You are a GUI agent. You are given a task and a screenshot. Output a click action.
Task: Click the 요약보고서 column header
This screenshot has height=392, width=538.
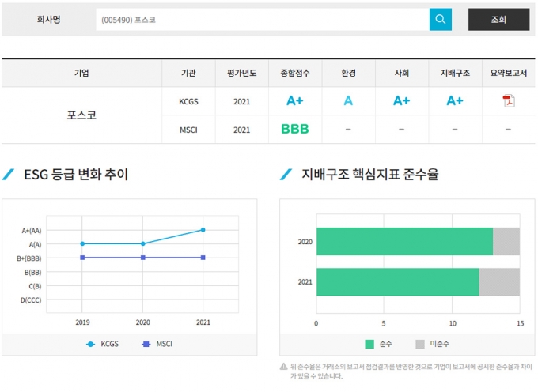(x=508, y=73)
